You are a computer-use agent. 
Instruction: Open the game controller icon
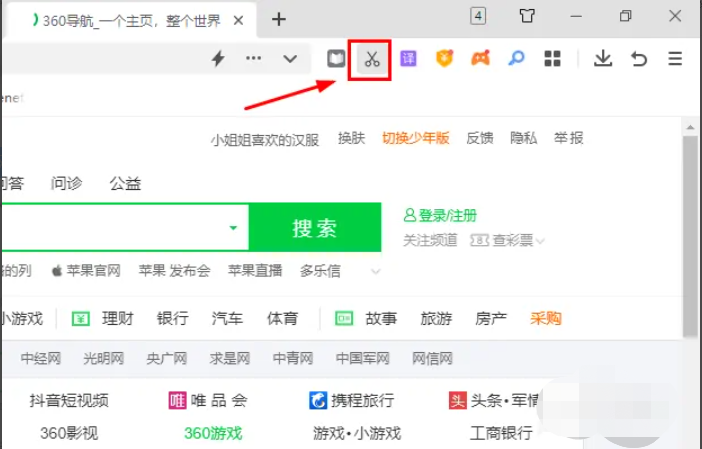(481, 59)
